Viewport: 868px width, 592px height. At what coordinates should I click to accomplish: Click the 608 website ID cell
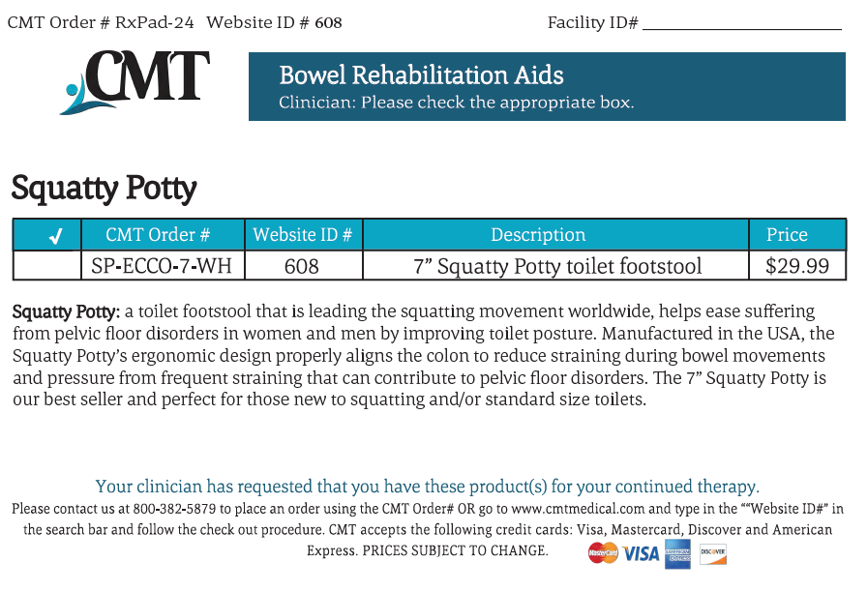point(301,266)
